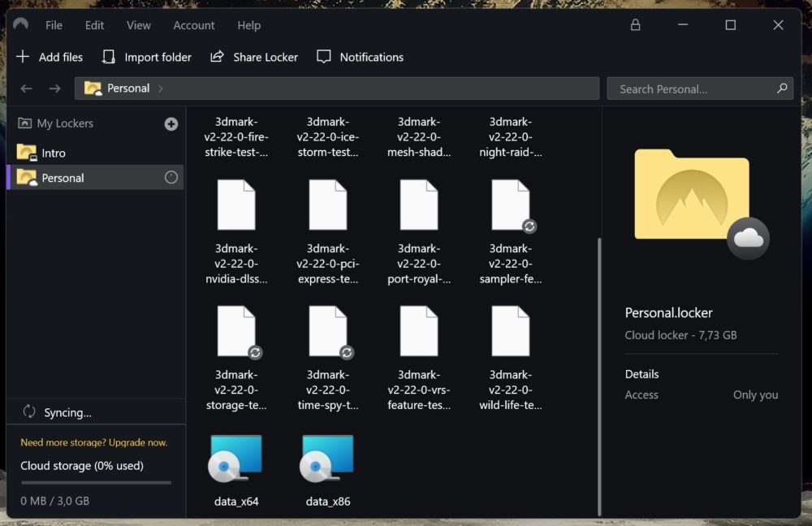Click the Cloud storage (0% used) label
Image resolution: width=812 pixels, height=526 pixels.
82,465
